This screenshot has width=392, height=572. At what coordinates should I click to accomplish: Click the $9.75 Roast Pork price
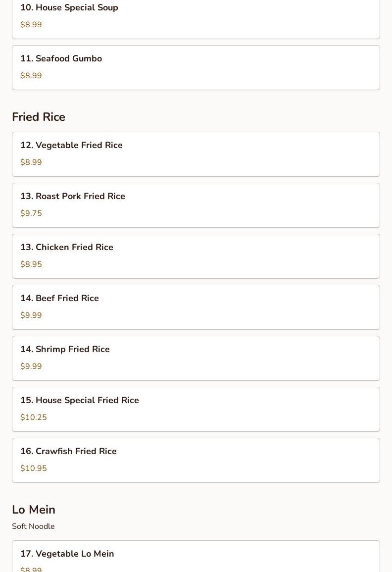tap(31, 213)
